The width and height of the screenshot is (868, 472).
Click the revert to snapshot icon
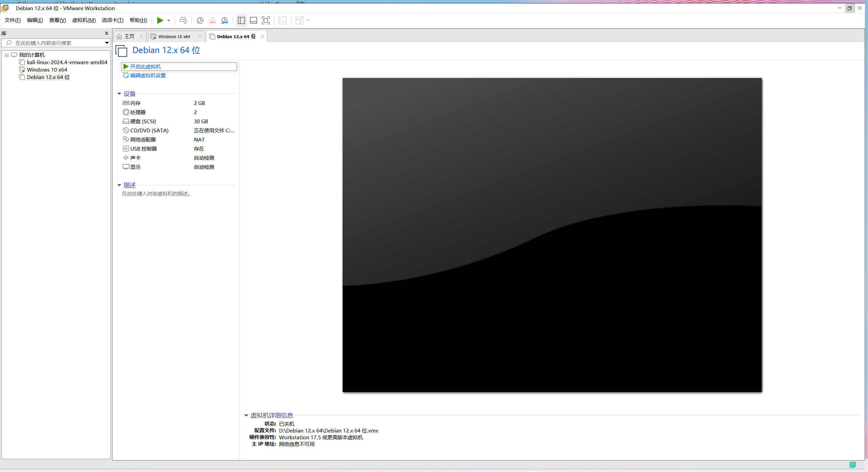(x=212, y=21)
